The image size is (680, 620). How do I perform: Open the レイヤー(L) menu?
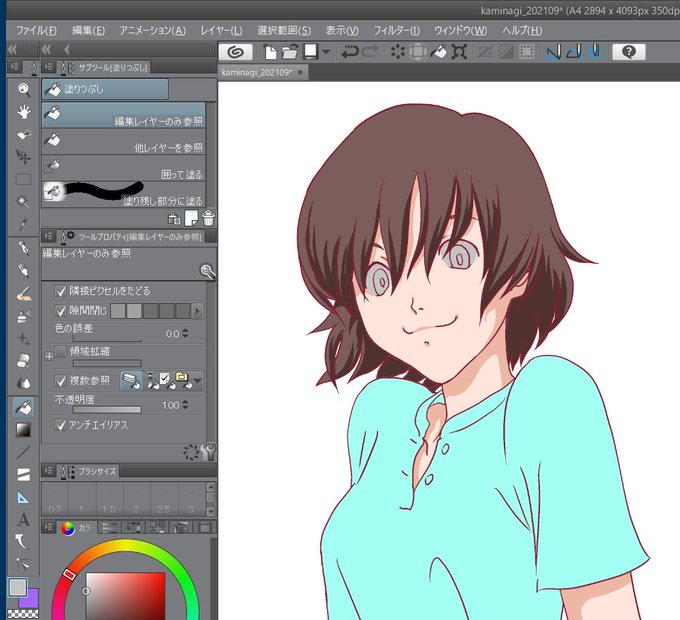(x=221, y=30)
